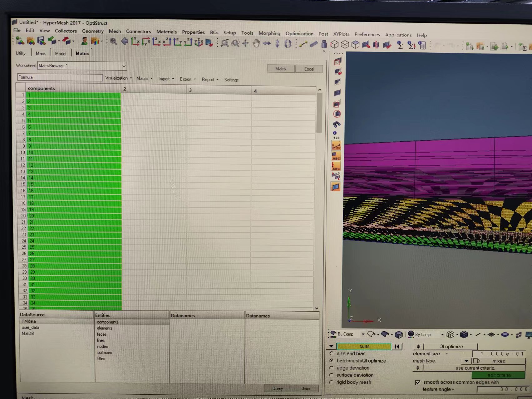Click the Wireframe Elements cube icon below viewport
532x399 pixels.
(450, 334)
